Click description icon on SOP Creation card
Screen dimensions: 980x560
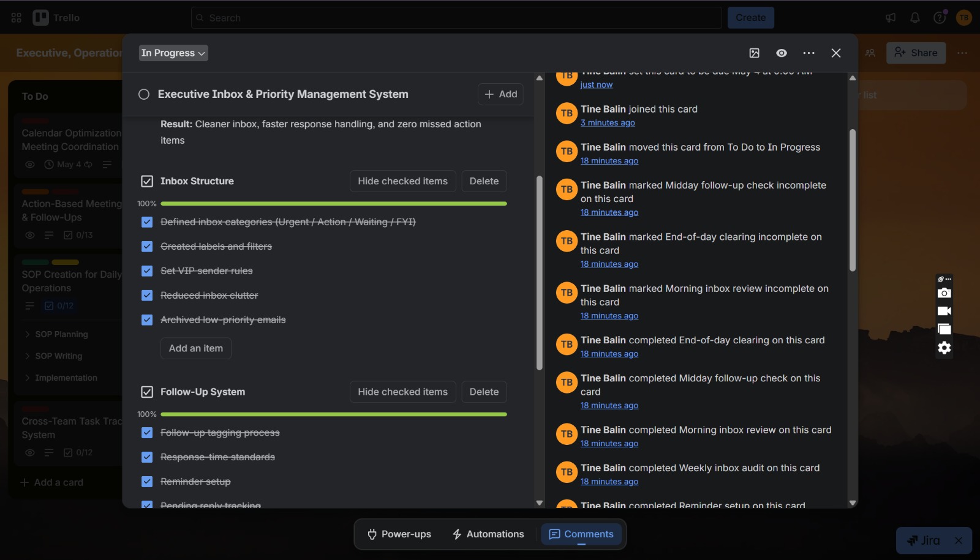tap(29, 305)
